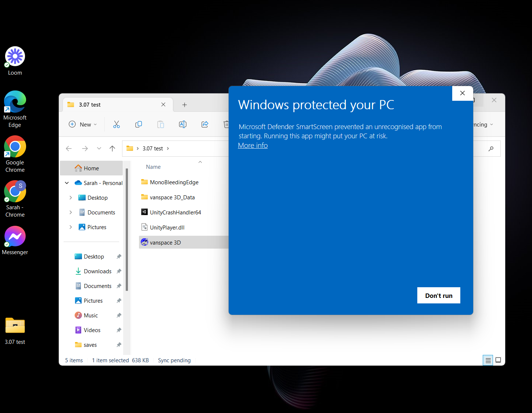Open the New dropdown in Explorer toolbar

(83, 124)
